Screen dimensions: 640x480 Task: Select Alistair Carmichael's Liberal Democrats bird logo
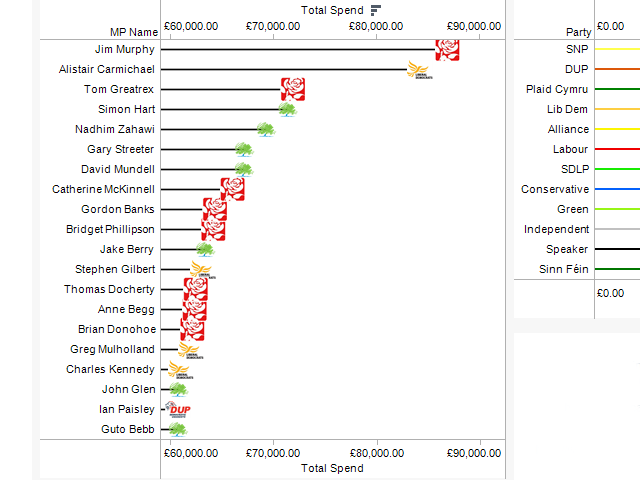419,69
